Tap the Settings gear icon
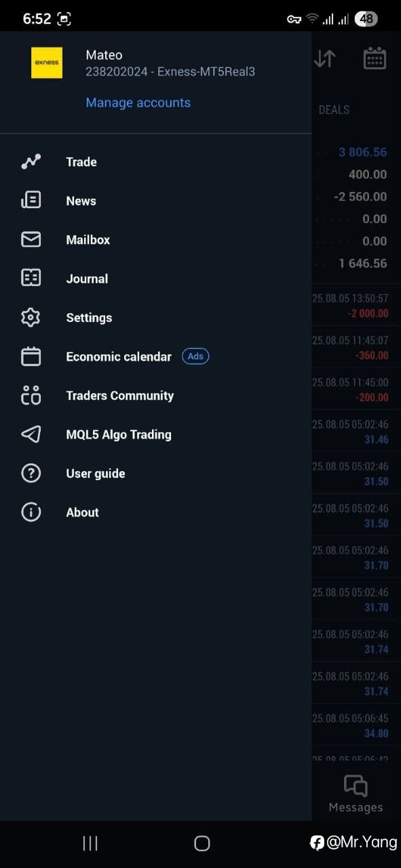 point(31,317)
